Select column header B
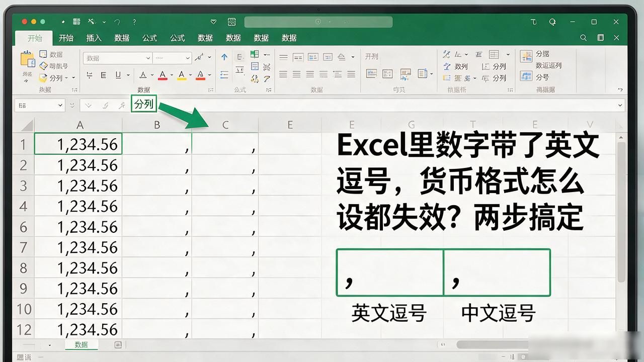Screen dimensions: 644x362 click(x=157, y=125)
